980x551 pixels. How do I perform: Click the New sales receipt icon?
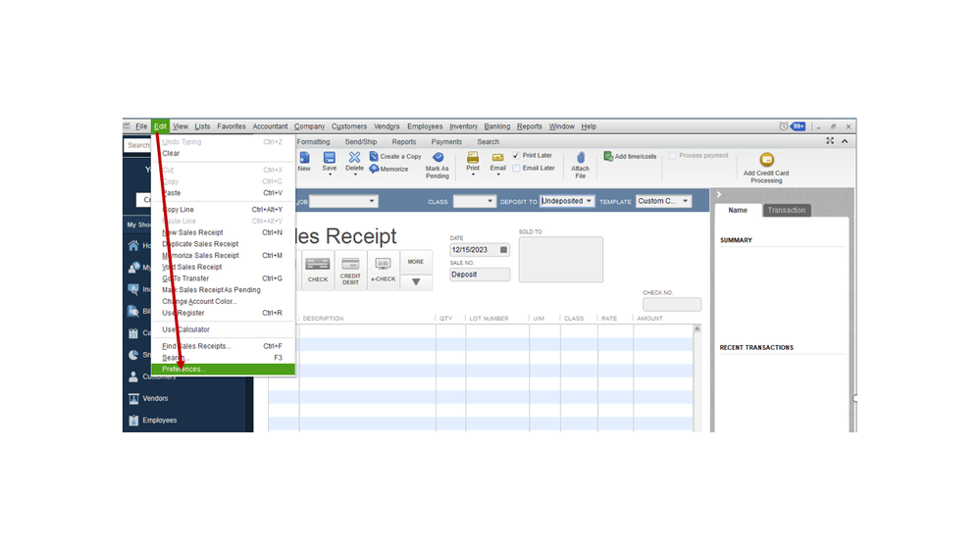point(304,158)
